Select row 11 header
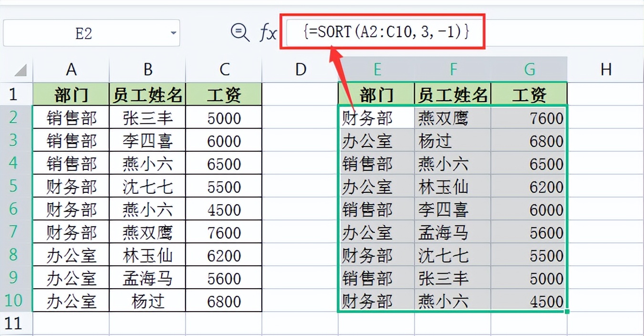 14,324
